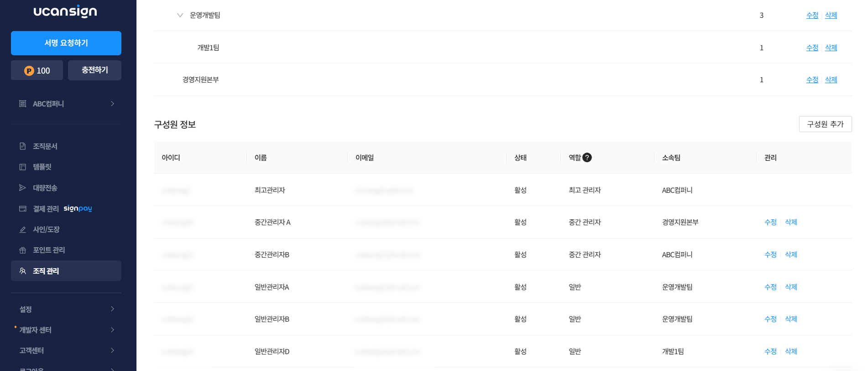The width and height of the screenshot is (868, 371).
Task: Click 삭제 for member 중간관리자 A
Action: (791, 222)
